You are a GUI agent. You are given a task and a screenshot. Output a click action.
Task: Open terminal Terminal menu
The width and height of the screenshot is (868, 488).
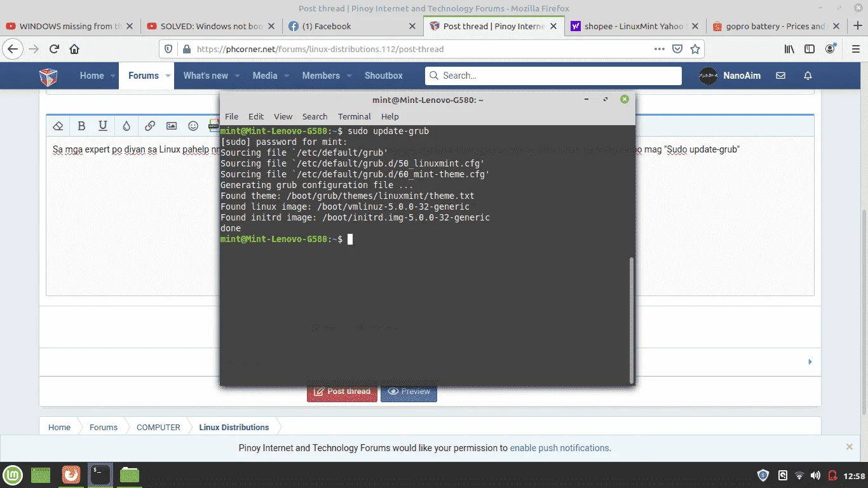pyautogui.click(x=355, y=116)
